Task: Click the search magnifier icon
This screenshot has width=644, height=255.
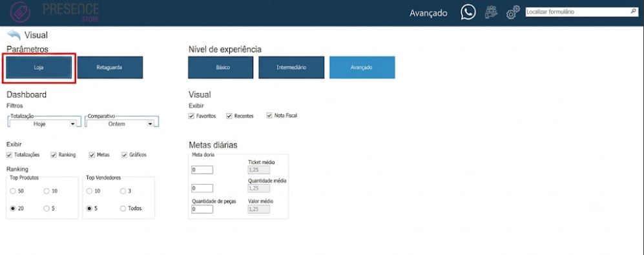Action: (x=633, y=12)
